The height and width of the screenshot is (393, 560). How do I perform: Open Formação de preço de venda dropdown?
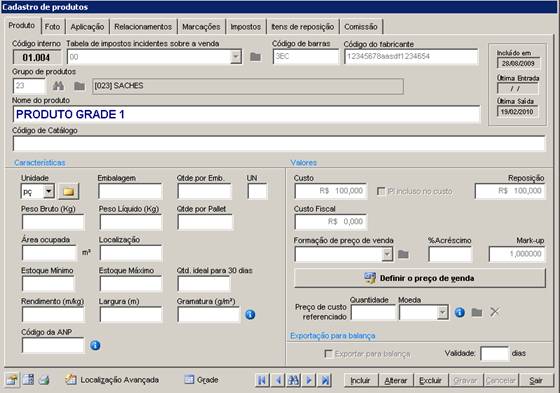click(x=387, y=254)
